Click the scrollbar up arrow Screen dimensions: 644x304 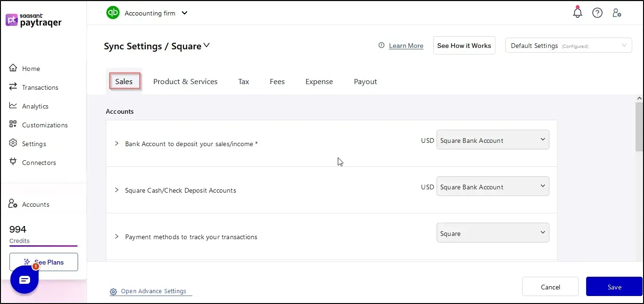point(639,98)
